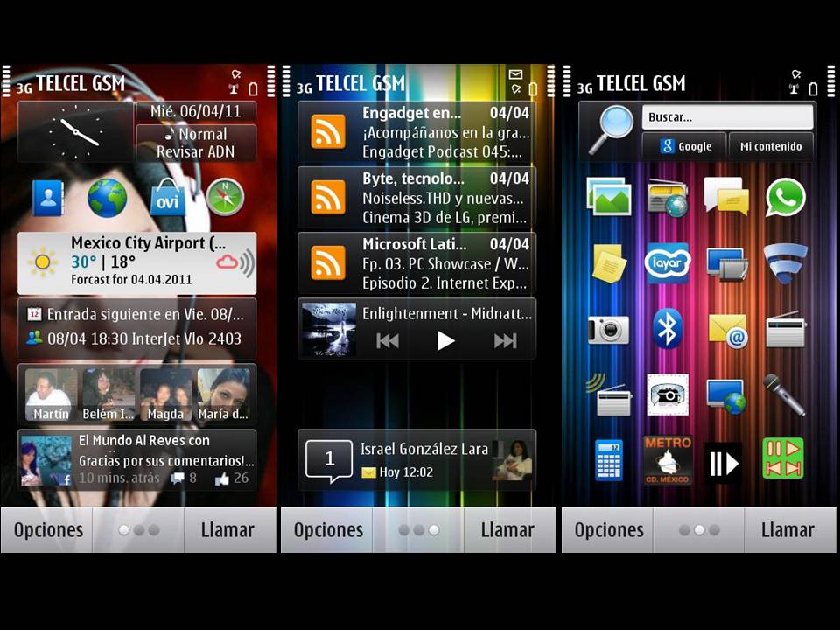Screen dimensions: 840x630
Task: Open the microphone recorder icon
Action: 784,395
